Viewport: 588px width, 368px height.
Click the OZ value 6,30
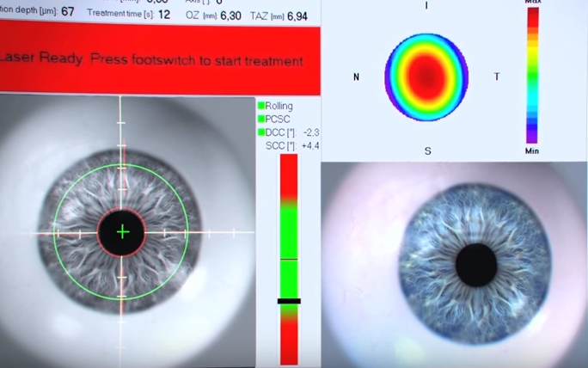tap(230, 15)
